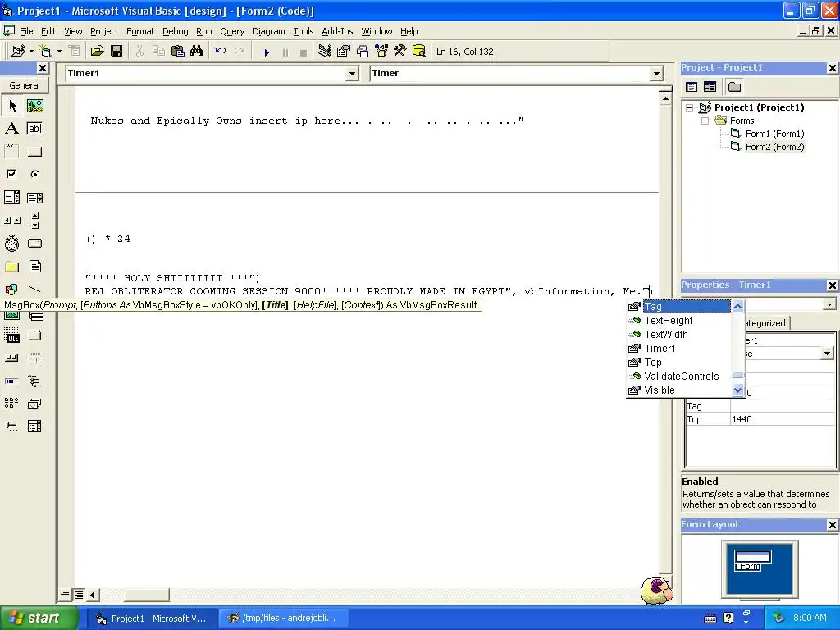The width and height of the screenshot is (840, 630).
Task: Select the HScrollBar control tool
Action: (11, 220)
